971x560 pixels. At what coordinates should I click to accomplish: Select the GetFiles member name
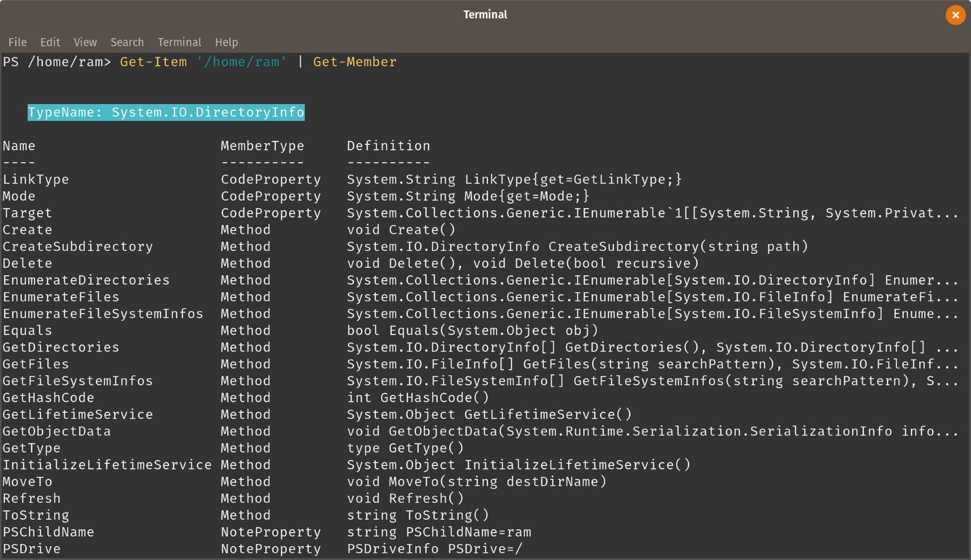click(x=36, y=364)
